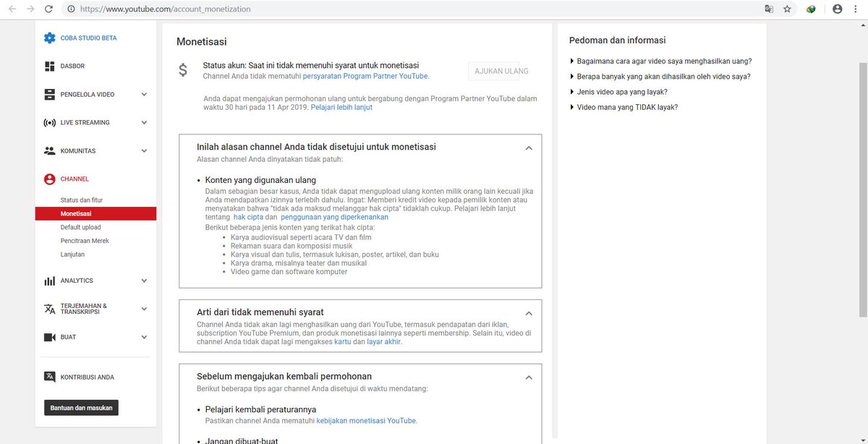The width and height of the screenshot is (868, 444).
Task: Click the Bantuan dan masukan button
Action: tap(81, 408)
